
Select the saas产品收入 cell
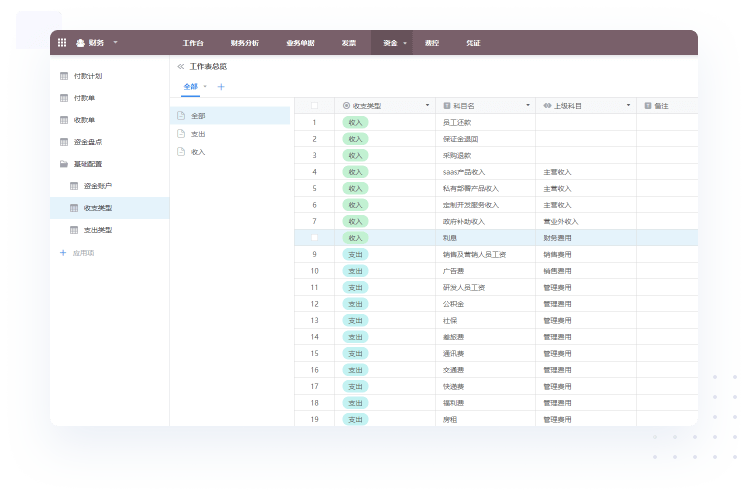click(486, 172)
